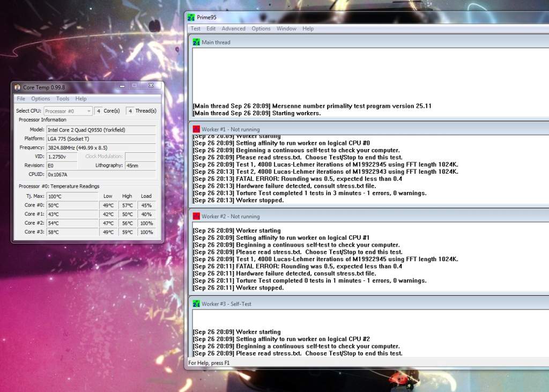
Task: Click the Tj. Max value 100°C
Action: click(x=72, y=196)
